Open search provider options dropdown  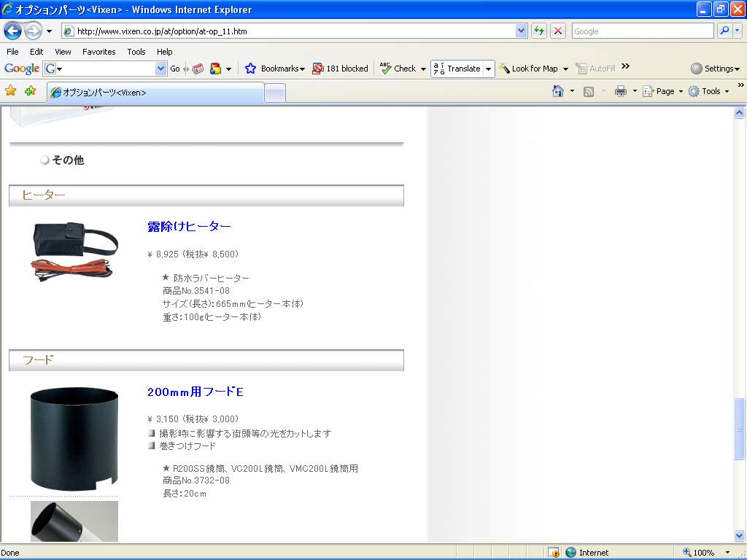pos(738,31)
